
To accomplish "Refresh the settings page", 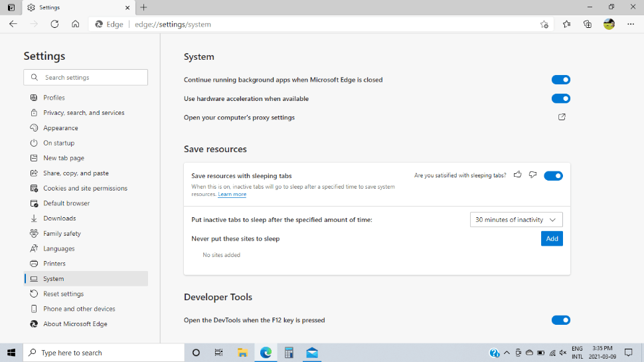I will click(54, 24).
